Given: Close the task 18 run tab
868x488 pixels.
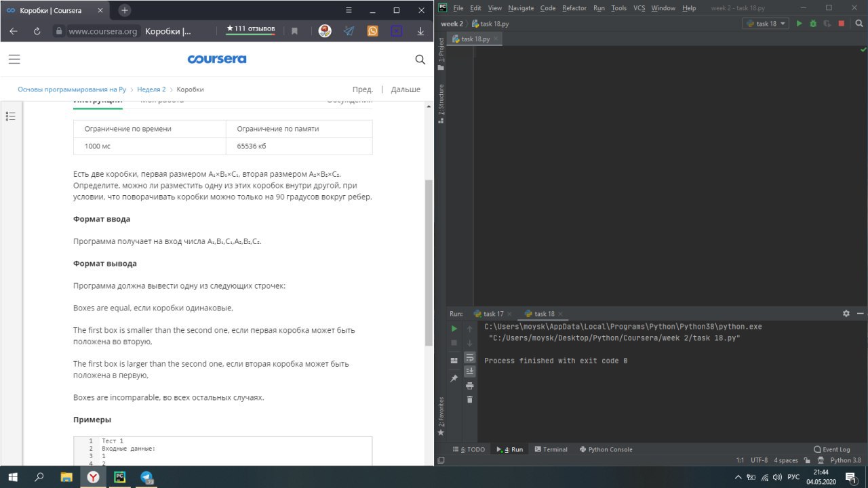Looking at the screenshot, I should coord(561,314).
